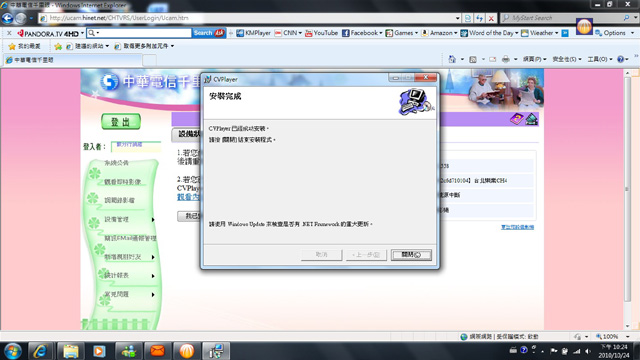The image size is (640, 360).
Task: Open Suggested Sites (建議的網站) dropdown
Action: (87, 46)
